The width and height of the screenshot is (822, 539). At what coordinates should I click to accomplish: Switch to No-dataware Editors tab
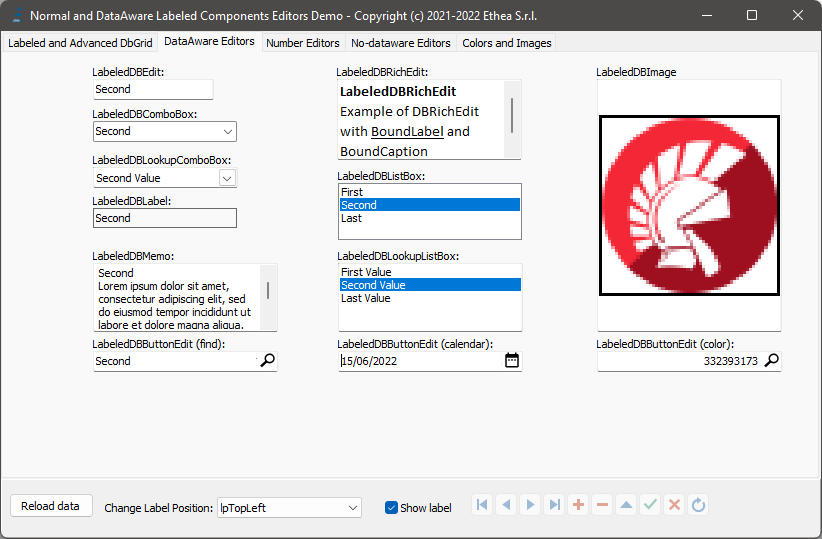click(401, 43)
